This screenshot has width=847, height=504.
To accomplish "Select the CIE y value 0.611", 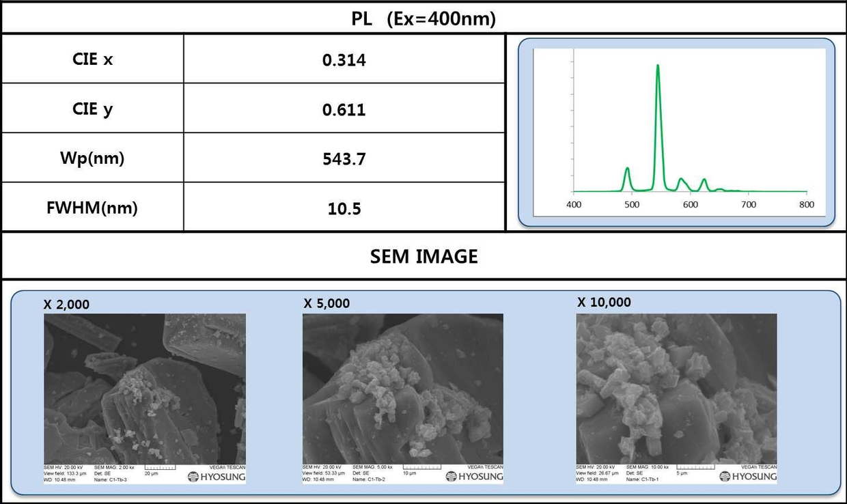I will pyautogui.click(x=344, y=109).
